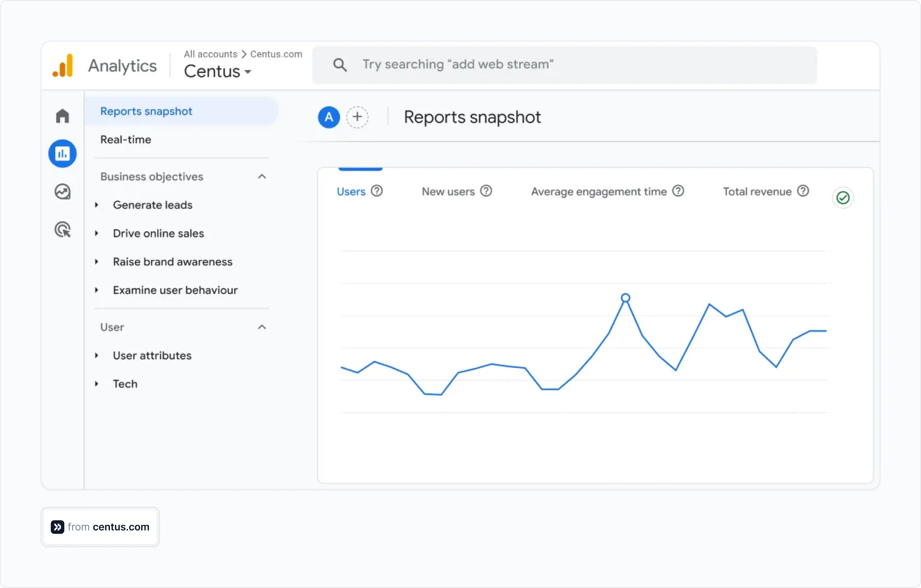
Task: Open the help tooltip next to Users
Action: (377, 191)
